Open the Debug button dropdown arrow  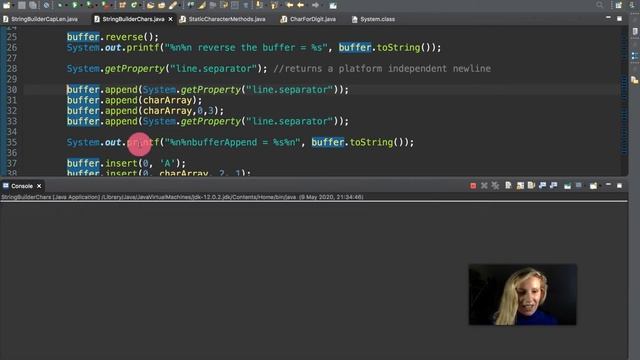pos(67,6)
